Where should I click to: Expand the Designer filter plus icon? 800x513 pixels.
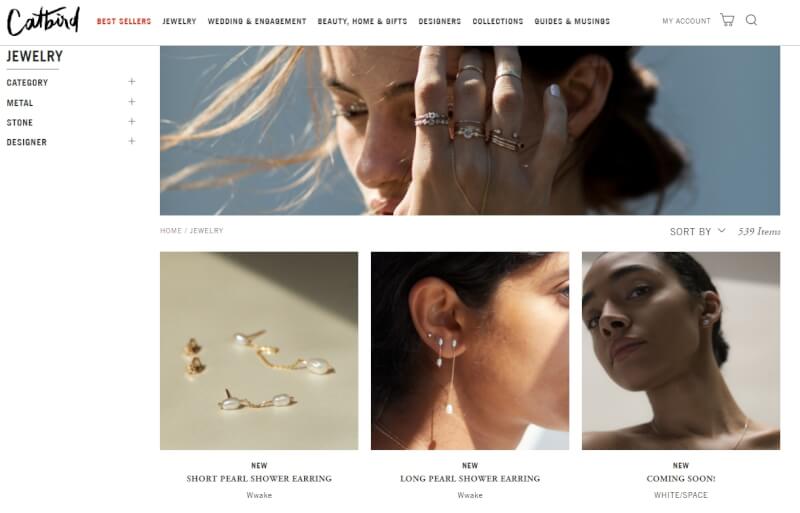(x=132, y=141)
